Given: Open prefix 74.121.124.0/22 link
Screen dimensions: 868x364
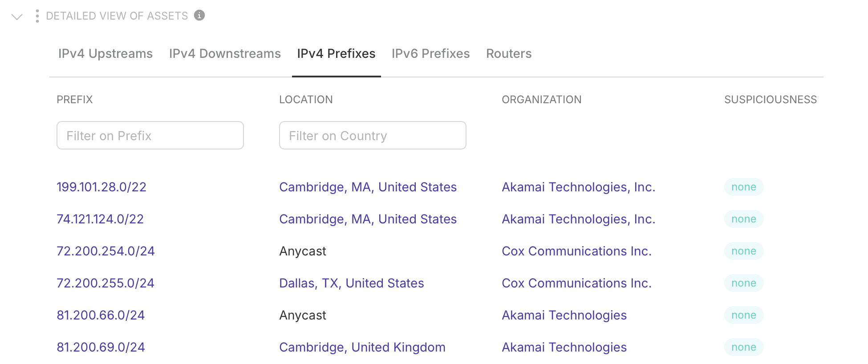Looking at the screenshot, I should pos(100,219).
